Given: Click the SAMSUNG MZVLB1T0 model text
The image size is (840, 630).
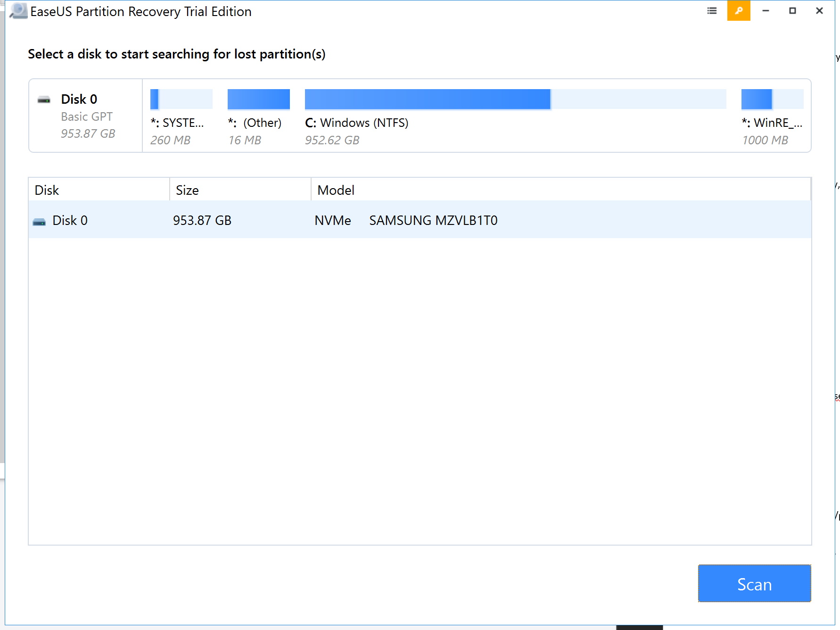Looking at the screenshot, I should pos(433,220).
